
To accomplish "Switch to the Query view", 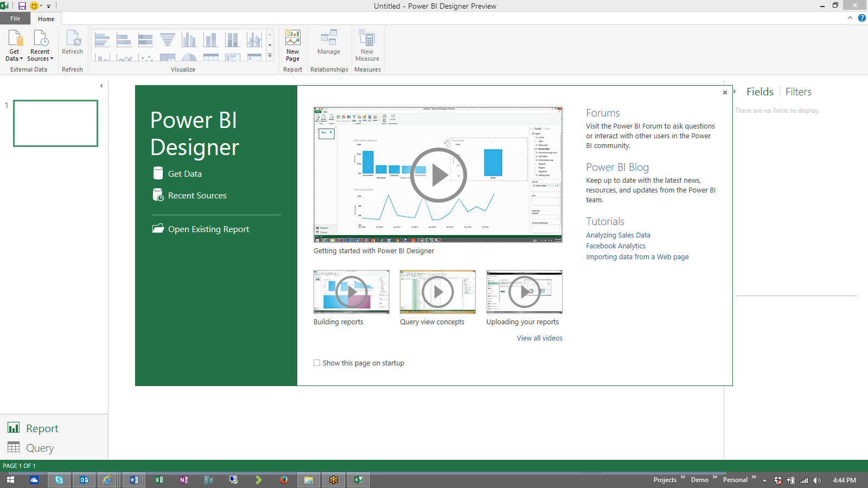I will (x=31, y=448).
